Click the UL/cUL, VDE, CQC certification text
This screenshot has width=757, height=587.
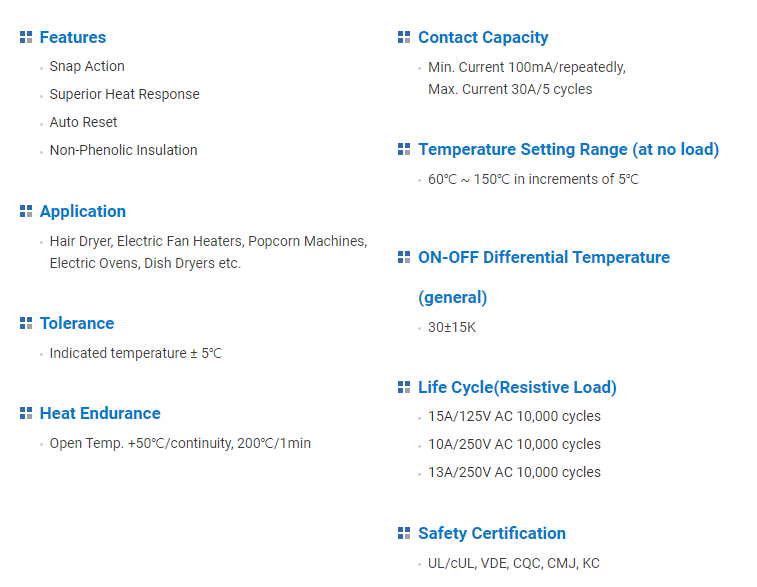[x=514, y=563]
